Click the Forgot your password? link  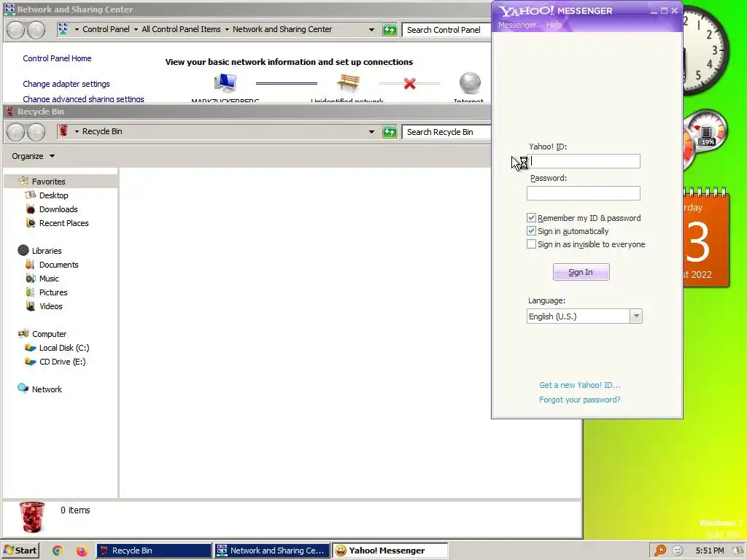click(x=580, y=400)
